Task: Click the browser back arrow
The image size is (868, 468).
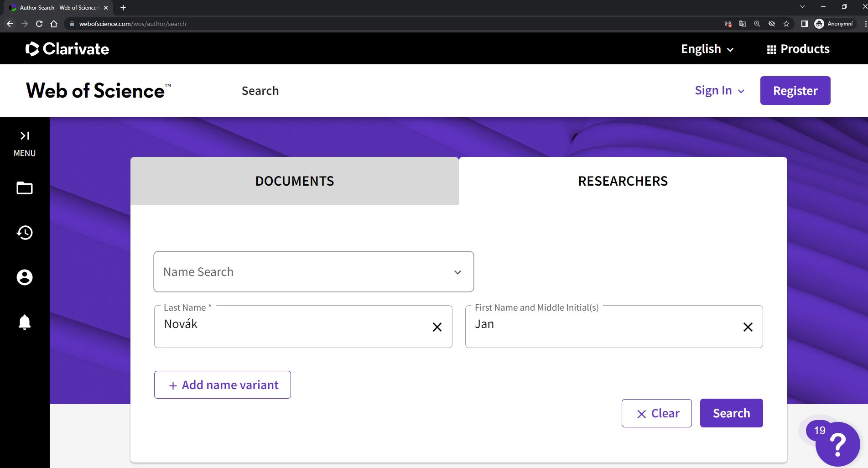Action: (x=10, y=24)
